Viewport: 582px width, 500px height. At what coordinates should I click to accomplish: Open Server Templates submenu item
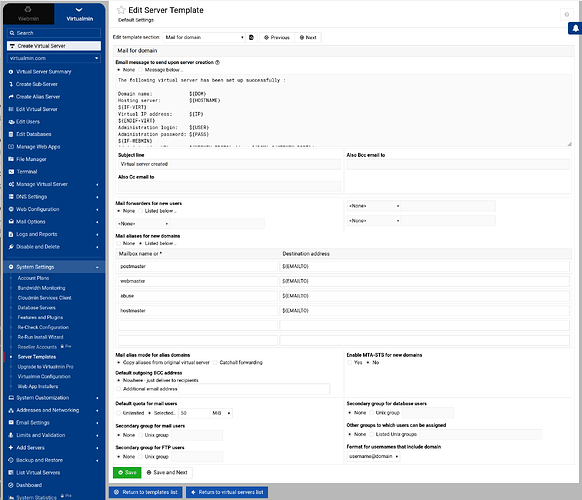[x=37, y=357]
